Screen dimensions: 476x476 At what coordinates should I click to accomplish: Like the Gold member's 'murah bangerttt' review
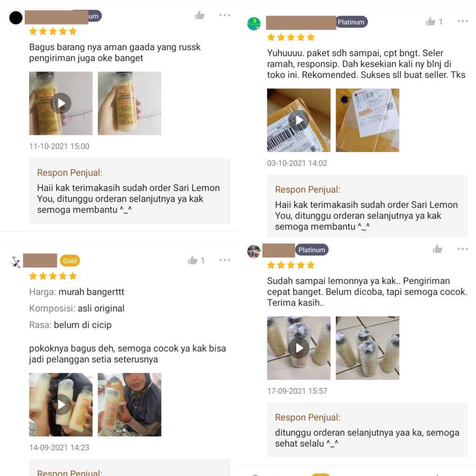tap(192, 260)
